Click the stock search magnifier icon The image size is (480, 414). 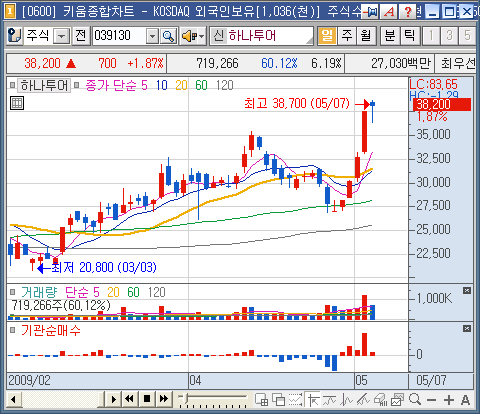click(168, 36)
